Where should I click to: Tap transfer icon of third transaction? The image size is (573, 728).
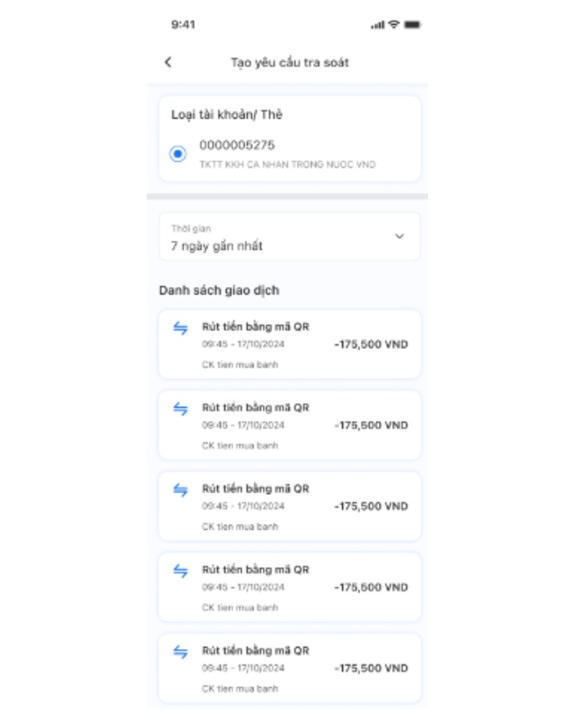pos(181,490)
